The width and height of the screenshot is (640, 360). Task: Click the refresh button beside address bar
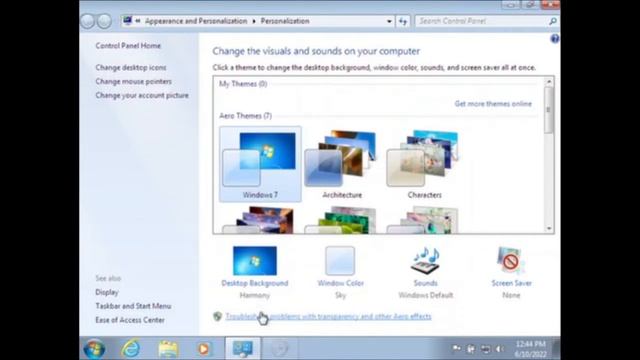[403, 21]
